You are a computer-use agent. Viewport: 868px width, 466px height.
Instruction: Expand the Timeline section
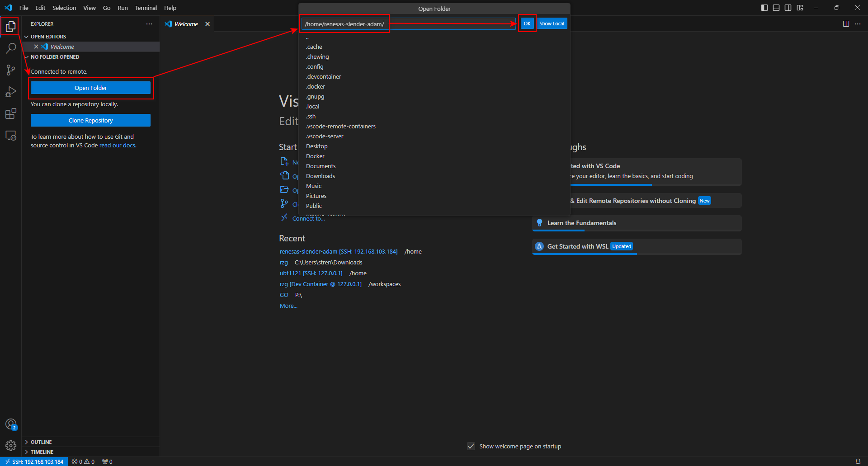[x=90, y=452]
